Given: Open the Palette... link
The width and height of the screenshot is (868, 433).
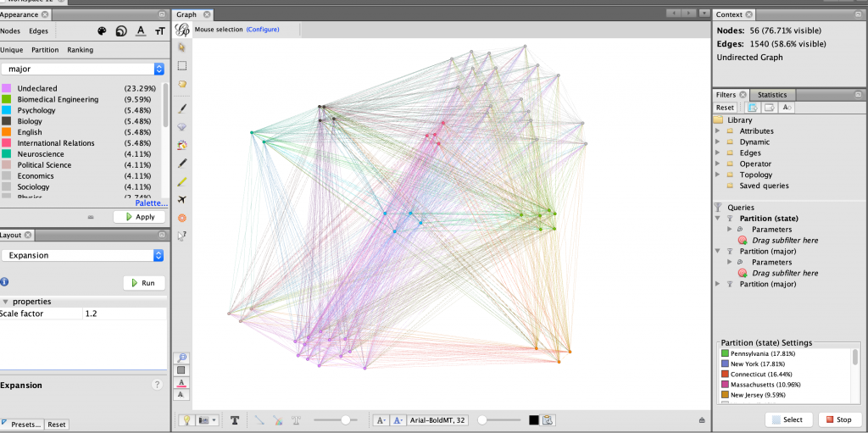Looking at the screenshot, I should tap(152, 203).
